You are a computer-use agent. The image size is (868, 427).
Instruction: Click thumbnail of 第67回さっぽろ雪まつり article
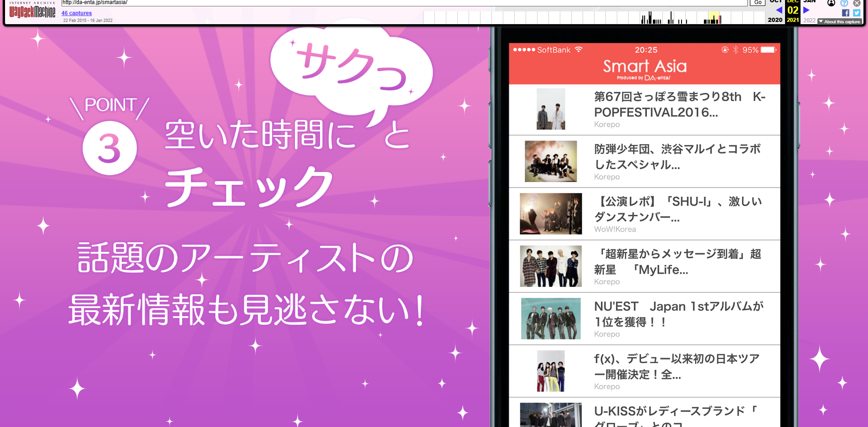pos(551,109)
